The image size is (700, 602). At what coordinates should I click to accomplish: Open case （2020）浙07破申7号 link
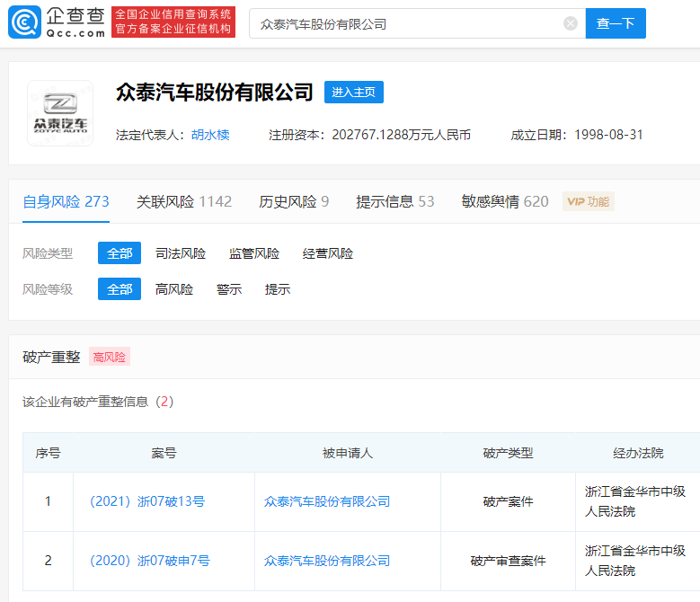149,561
